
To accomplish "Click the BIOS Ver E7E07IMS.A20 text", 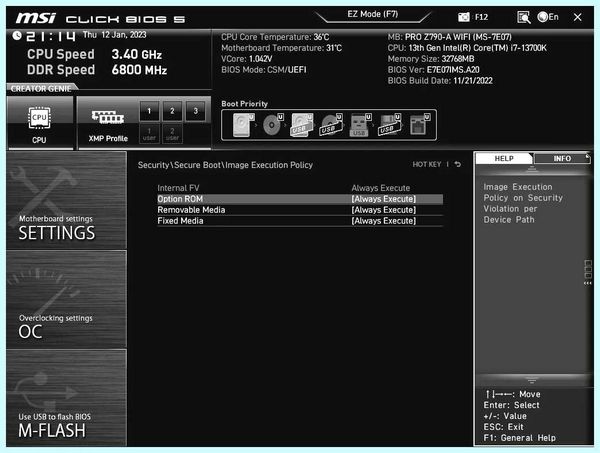I will click(434, 70).
